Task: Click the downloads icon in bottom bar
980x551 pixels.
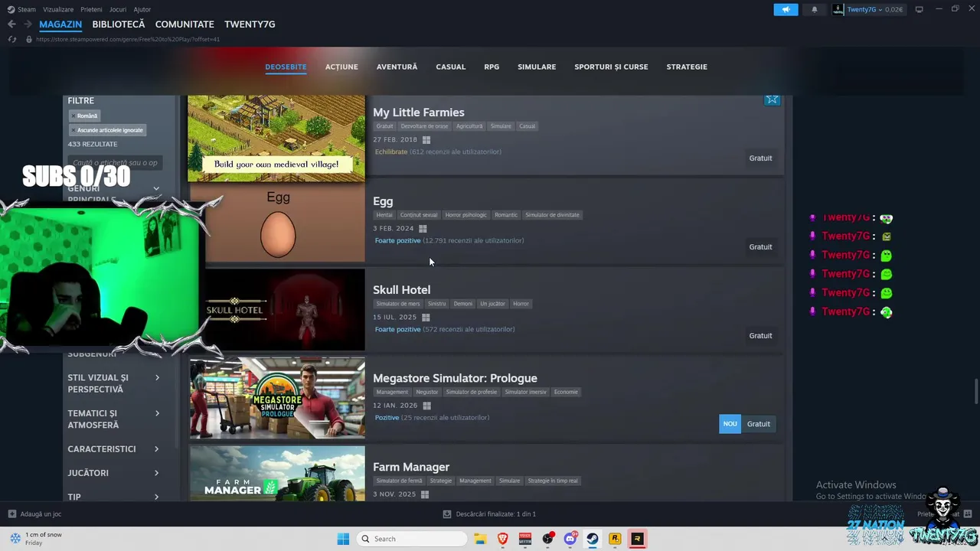Action: pyautogui.click(x=447, y=514)
